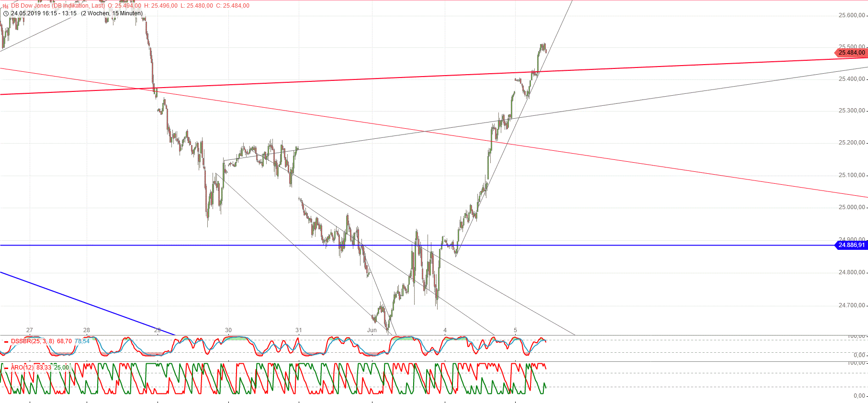Click the DSSBR signal value 78,54
Viewport: 868px width, 403px height.
(82, 341)
